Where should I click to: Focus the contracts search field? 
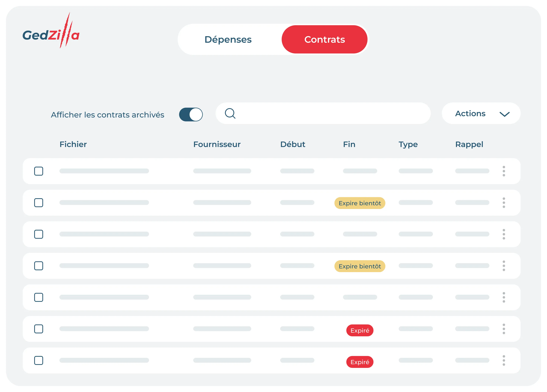pos(323,113)
